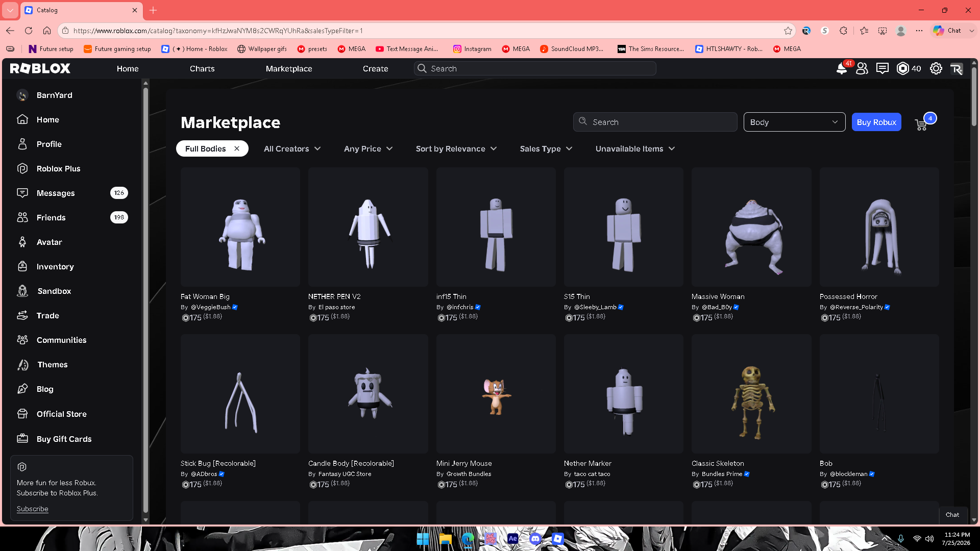The width and height of the screenshot is (980, 551).
Task: Go to Home in the top navigation
Action: click(x=128, y=68)
